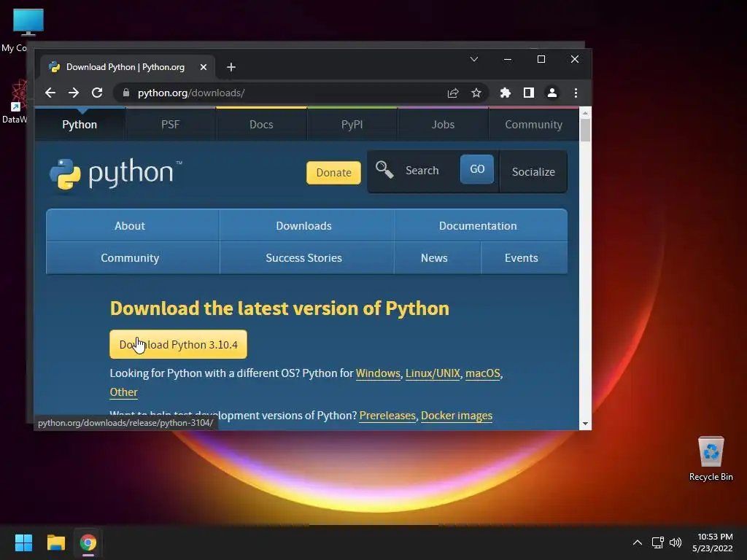Switch to the PSF top tab
This screenshot has width=747, height=560.
(x=170, y=125)
